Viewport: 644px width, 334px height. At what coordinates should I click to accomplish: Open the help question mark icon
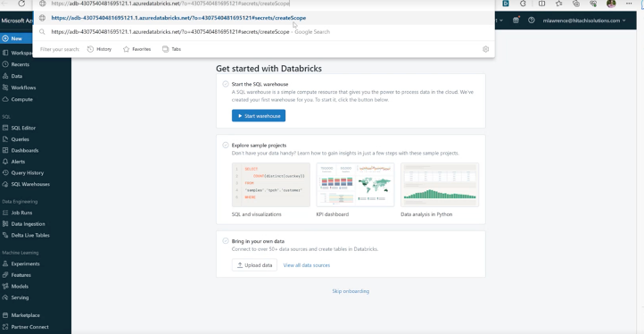coord(532,21)
